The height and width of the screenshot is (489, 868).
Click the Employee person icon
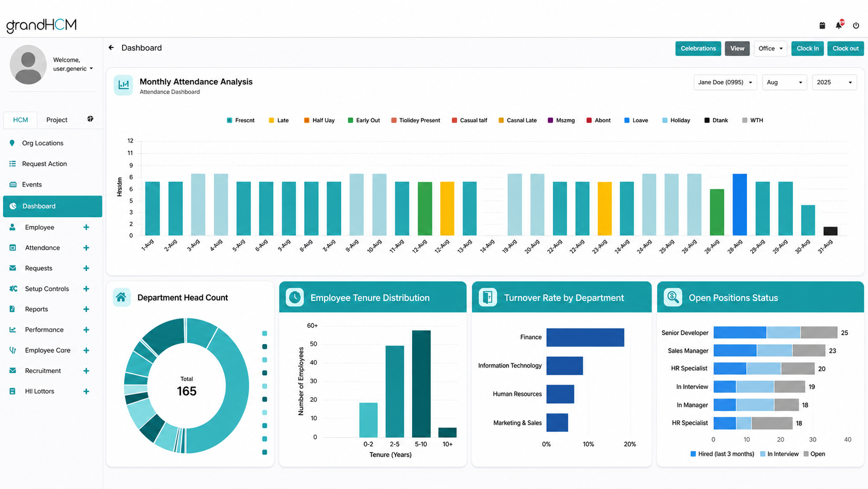[12, 227]
